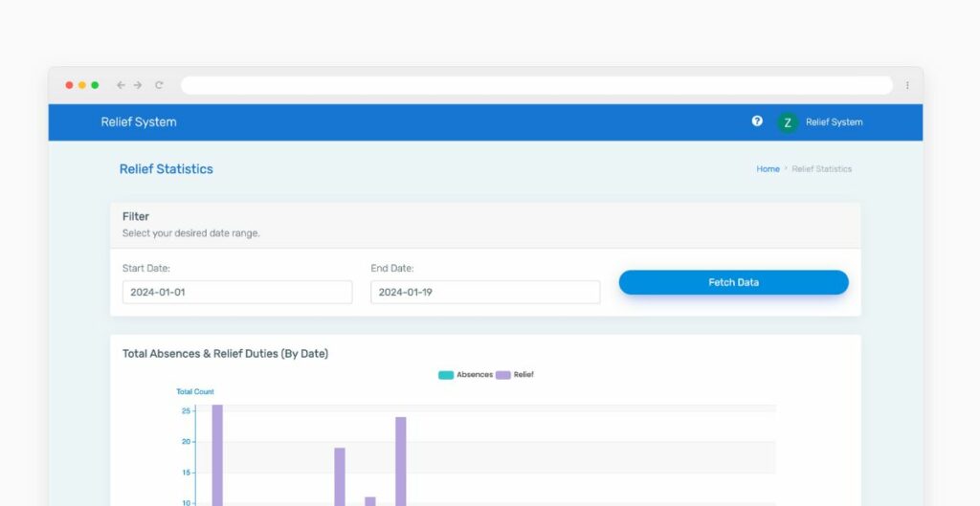Open help via the question mark icon
This screenshot has width=980, height=506.
[x=757, y=121]
